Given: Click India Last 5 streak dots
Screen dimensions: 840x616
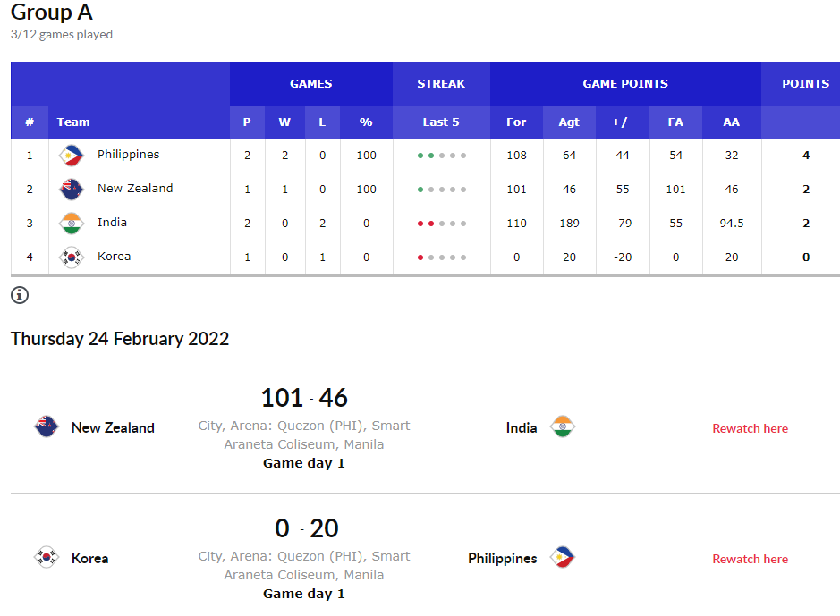Looking at the screenshot, I should tap(442, 224).
